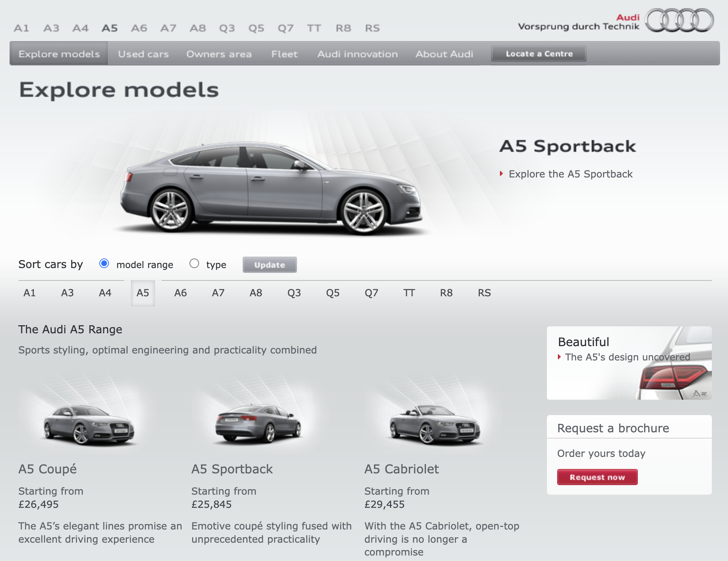
Task: Click the large A5 Sportback hero image
Action: (271, 188)
